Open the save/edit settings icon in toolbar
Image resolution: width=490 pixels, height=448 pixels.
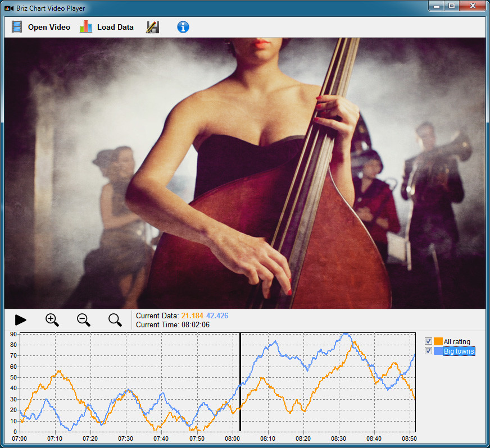click(x=152, y=27)
